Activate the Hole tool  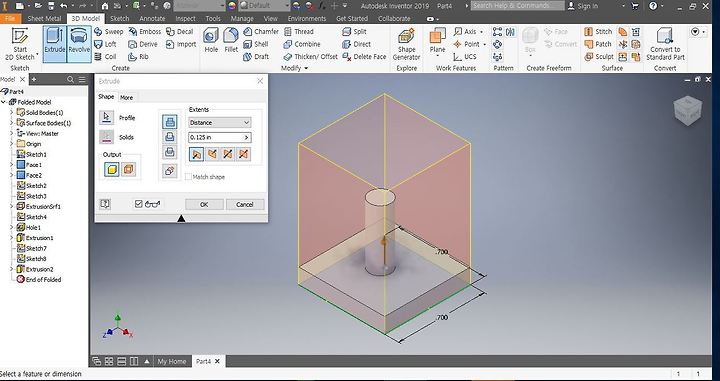point(211,40)
